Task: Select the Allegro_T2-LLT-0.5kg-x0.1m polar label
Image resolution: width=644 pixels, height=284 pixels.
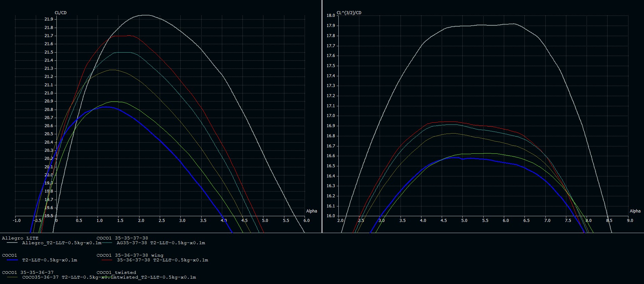Action: [x=61, y=243]
